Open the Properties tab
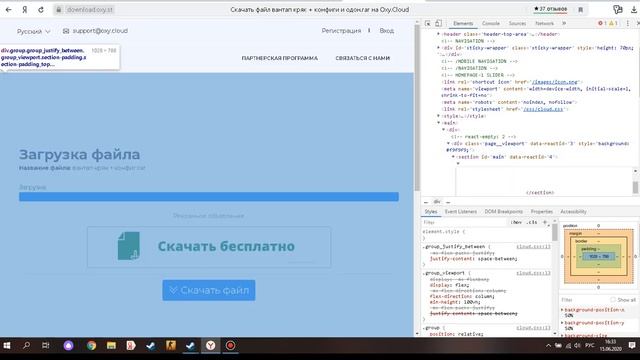Viewport: 640px width, 360px height. coord(541,211)
